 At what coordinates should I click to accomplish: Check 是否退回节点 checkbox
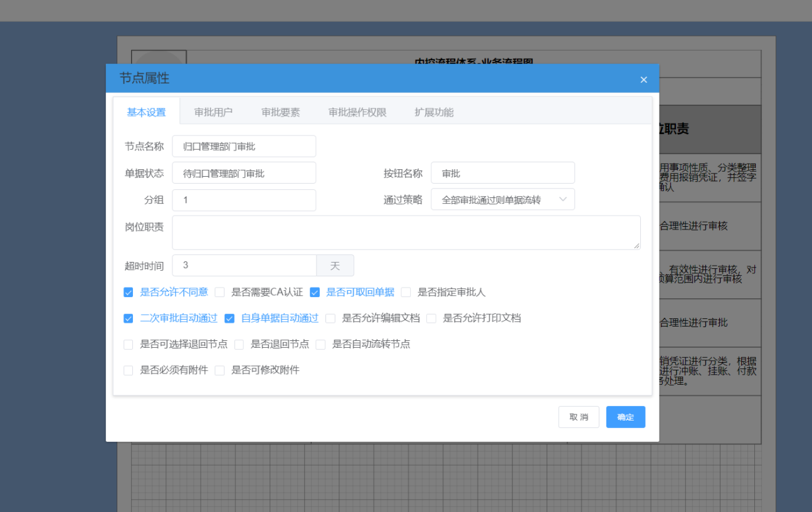(239, 345)
